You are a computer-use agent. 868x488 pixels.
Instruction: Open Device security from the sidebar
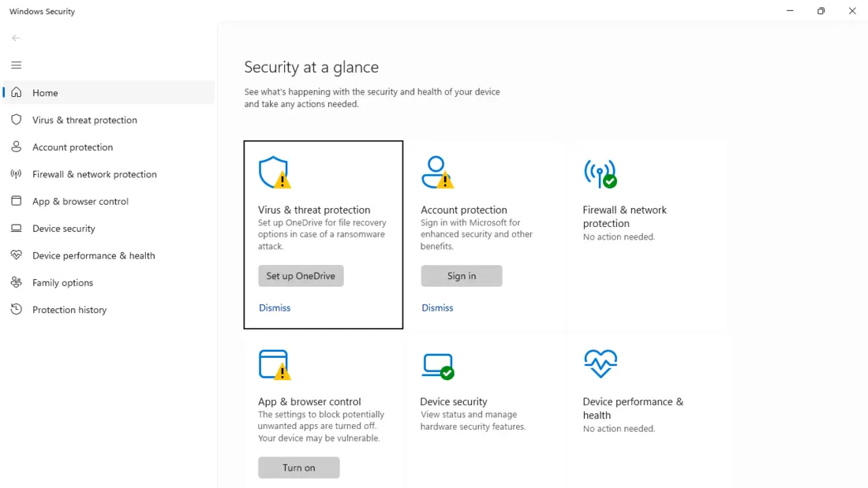pos(109,228)
